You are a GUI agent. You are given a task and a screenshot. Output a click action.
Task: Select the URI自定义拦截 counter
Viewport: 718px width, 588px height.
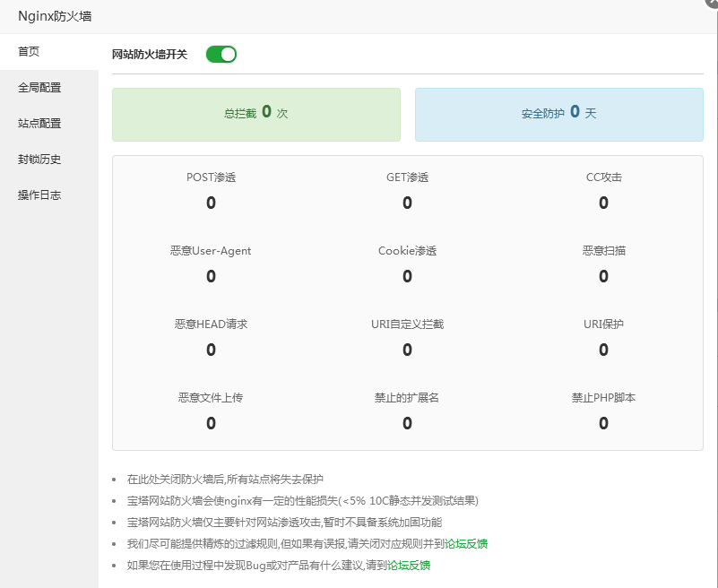(407, 337)
